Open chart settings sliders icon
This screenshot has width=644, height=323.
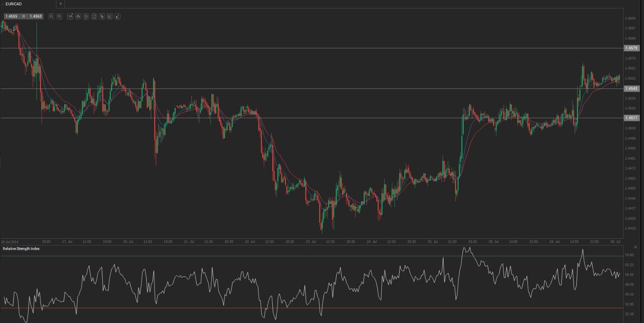click(86, 17)
